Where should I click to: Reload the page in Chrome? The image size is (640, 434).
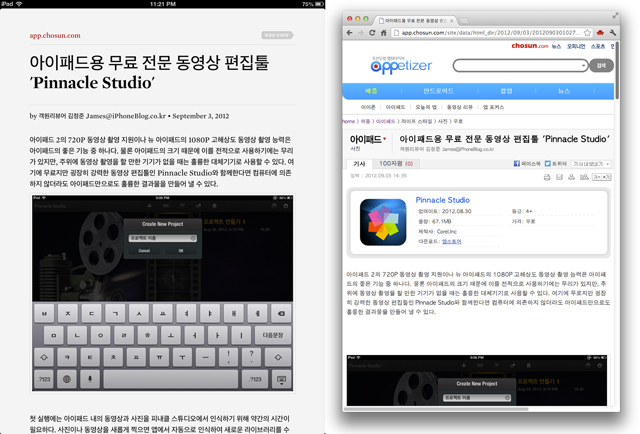372,33
